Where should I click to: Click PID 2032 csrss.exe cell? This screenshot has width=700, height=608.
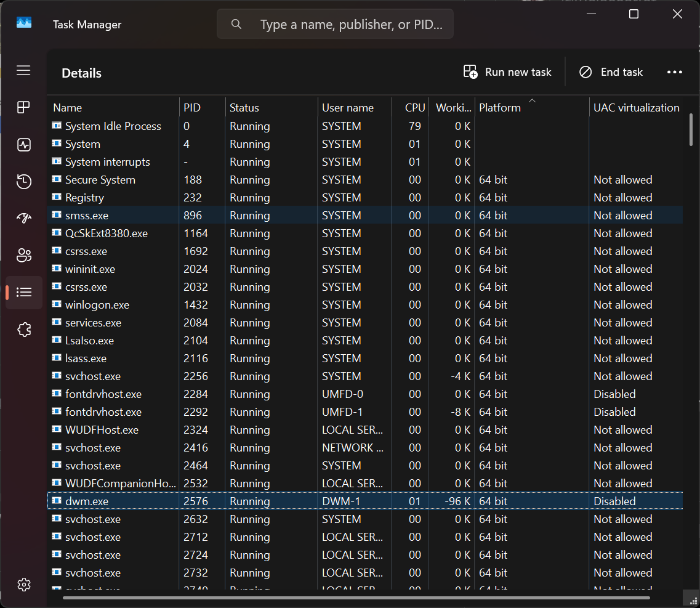coord(196,287)
